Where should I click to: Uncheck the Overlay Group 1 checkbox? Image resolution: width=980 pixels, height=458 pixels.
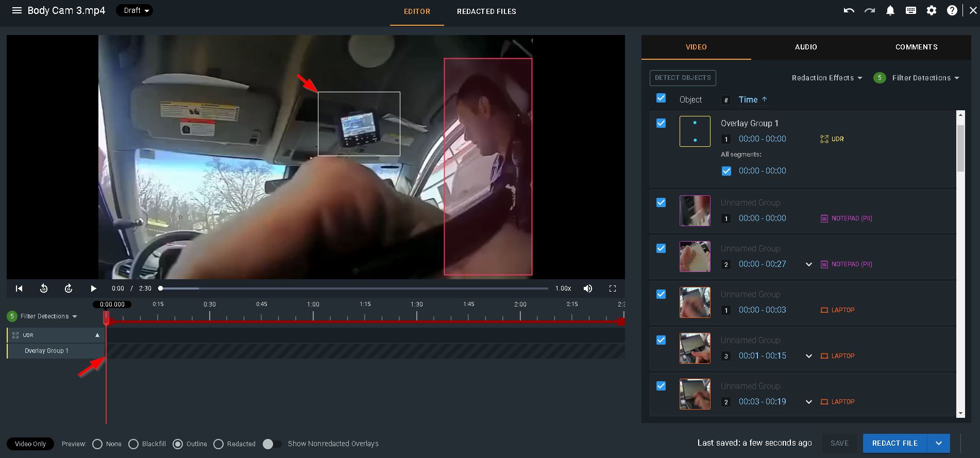pos(661,123)
